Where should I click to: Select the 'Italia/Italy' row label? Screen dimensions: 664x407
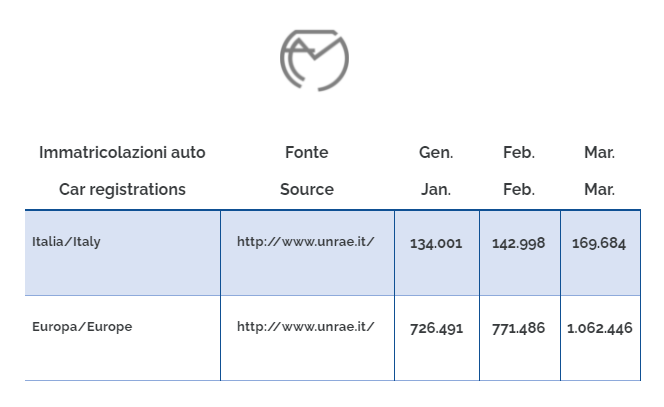(66, 242)
